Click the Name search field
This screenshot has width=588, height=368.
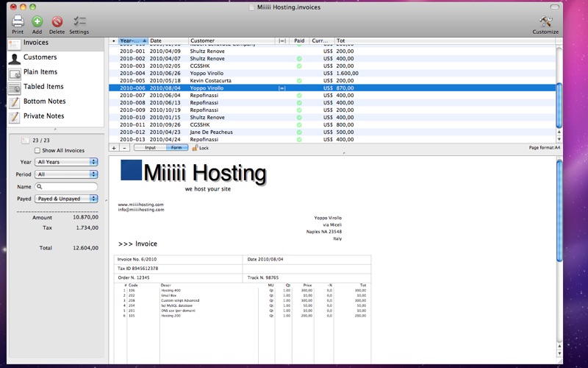pos(66,187)
